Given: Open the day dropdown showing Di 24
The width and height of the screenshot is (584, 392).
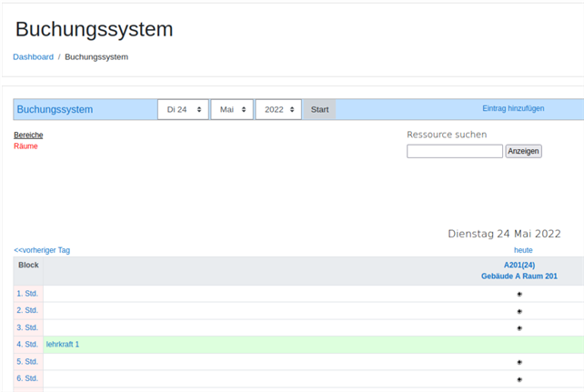Looking at the screenshot, I should coord(183,109).
